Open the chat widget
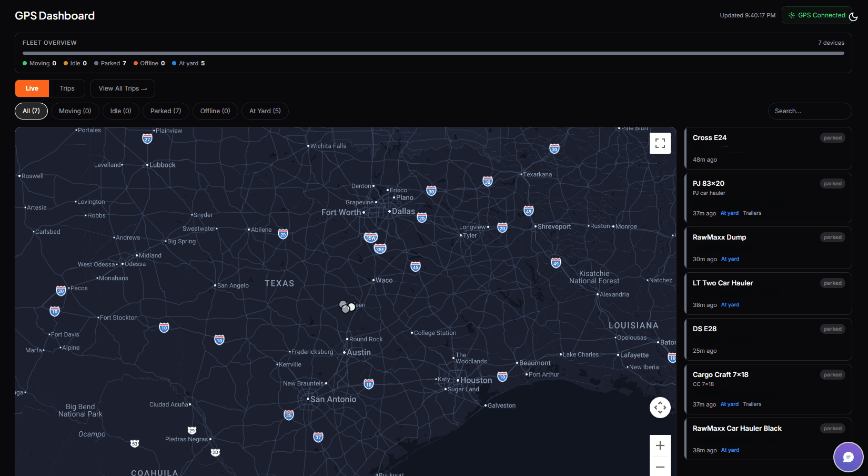This screenshot has width=868, height=476. pyautogui.click(x=849, y=457)
